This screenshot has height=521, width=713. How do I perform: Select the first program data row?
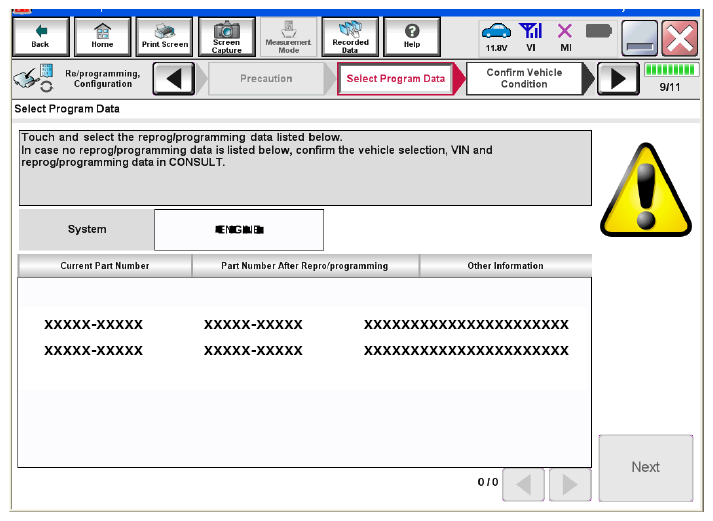[304, 325]
